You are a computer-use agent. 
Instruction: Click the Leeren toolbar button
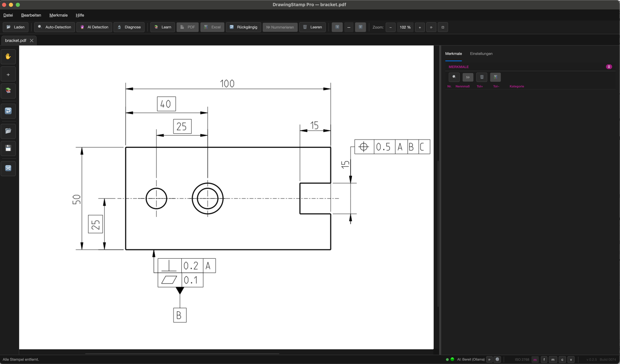click(x=312, y=27)
